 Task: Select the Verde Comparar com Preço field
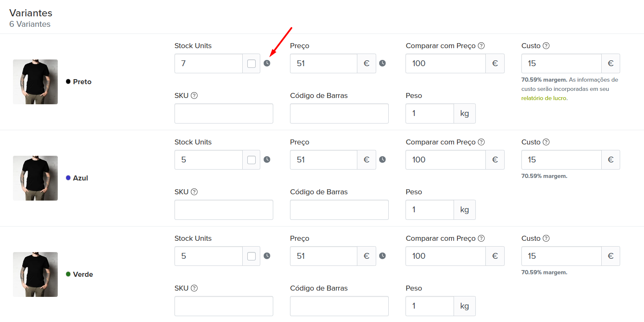coord(445,256)
